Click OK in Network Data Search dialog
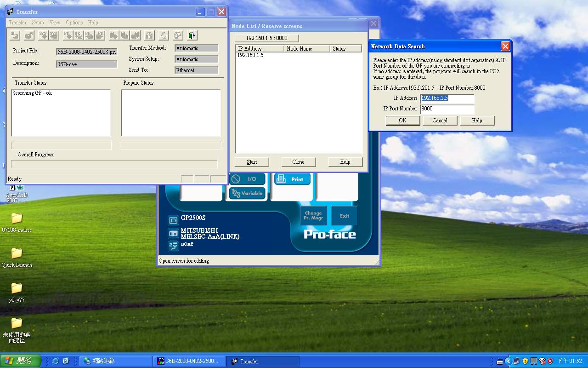The width and height of the screenshot is (588, 368). click(402, 121)
